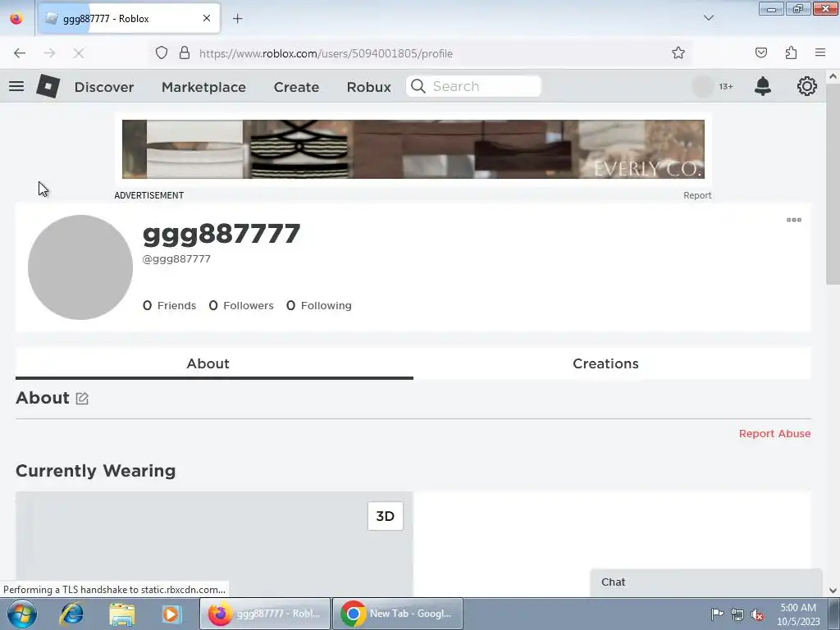The image size is (840, 630).
Task: Click the ggg887777 display name heading
Action: pos(221,234)
